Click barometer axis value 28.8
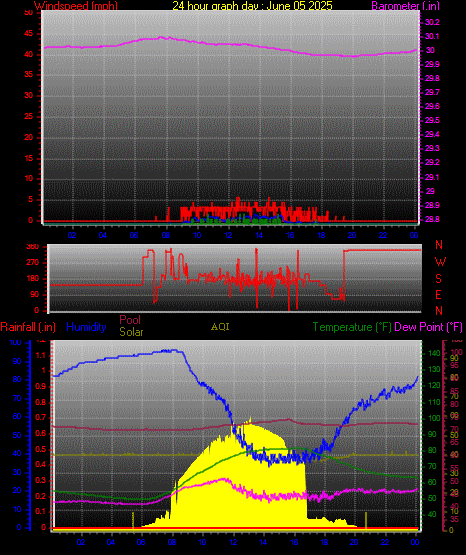 pos(432,219)
